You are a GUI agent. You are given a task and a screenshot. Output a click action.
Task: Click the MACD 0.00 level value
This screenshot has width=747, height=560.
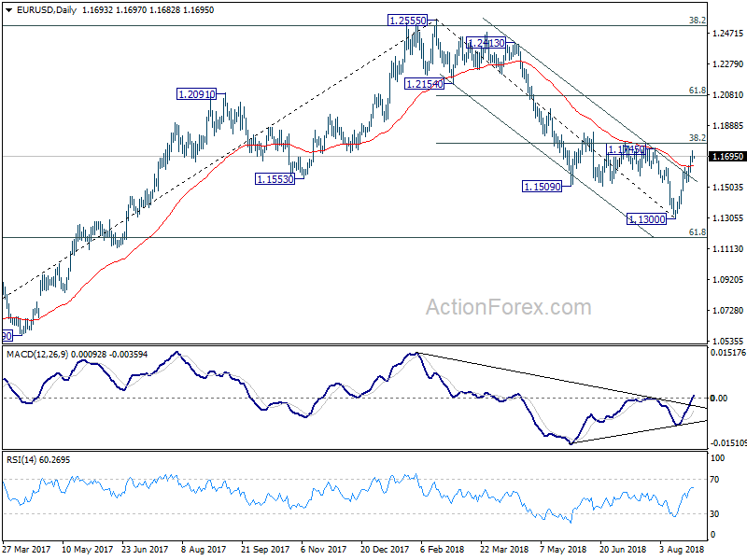pos(718,399)
